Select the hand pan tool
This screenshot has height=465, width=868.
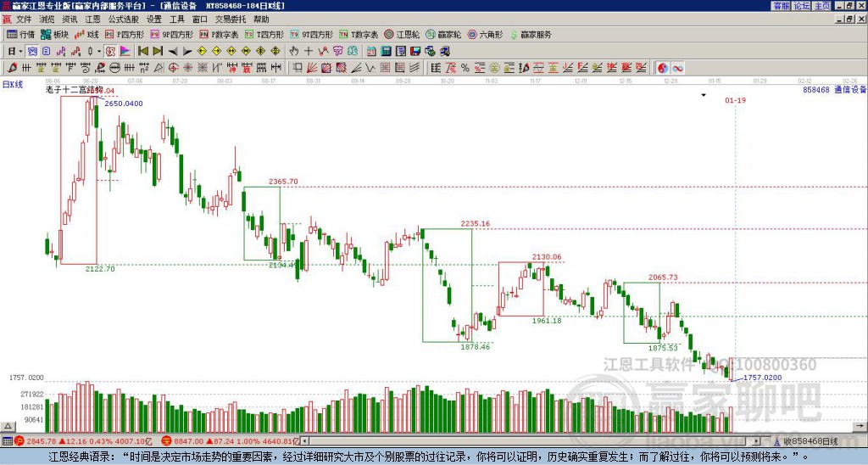(293, 52)
